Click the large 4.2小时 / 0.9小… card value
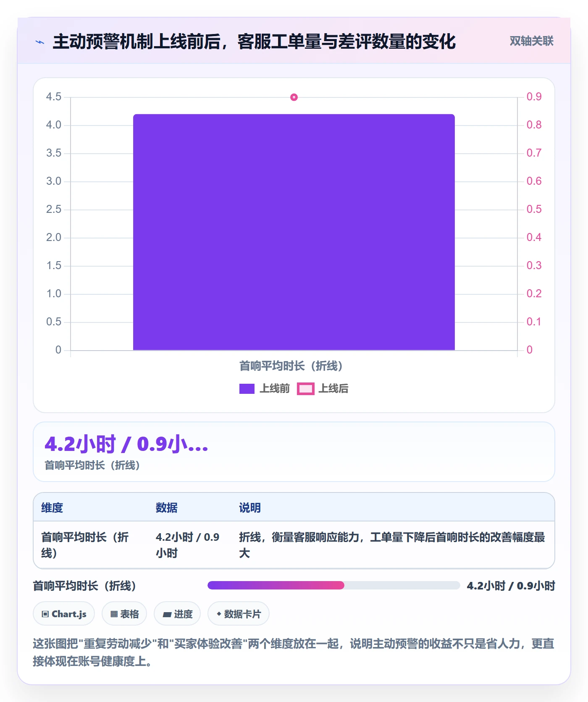The image size is (588, 702). (126, 444)
